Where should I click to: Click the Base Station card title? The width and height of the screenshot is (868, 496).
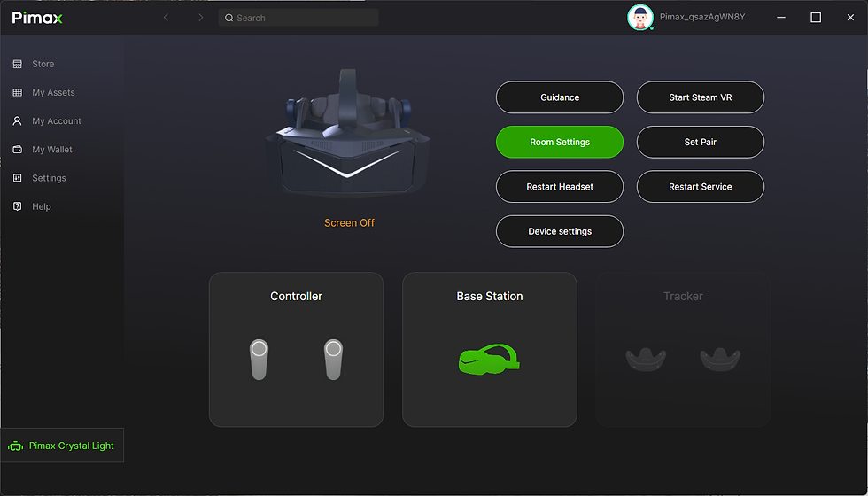[489, 296]
